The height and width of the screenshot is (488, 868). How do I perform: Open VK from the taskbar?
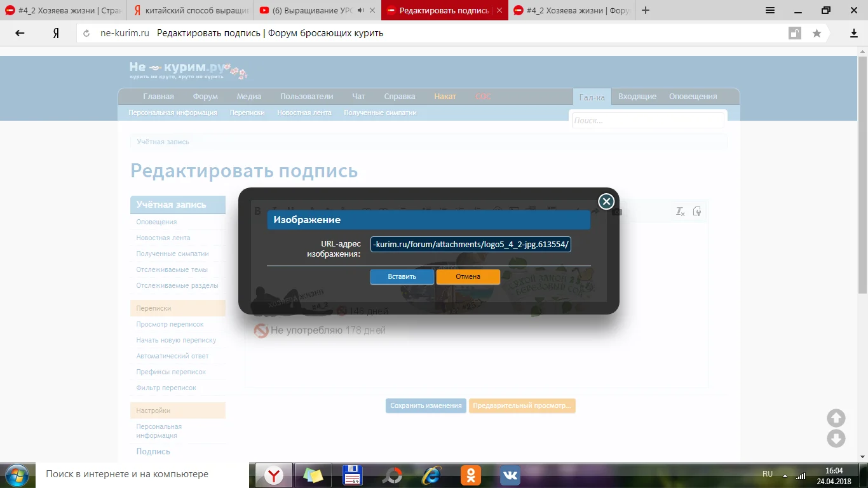point(510,475)
